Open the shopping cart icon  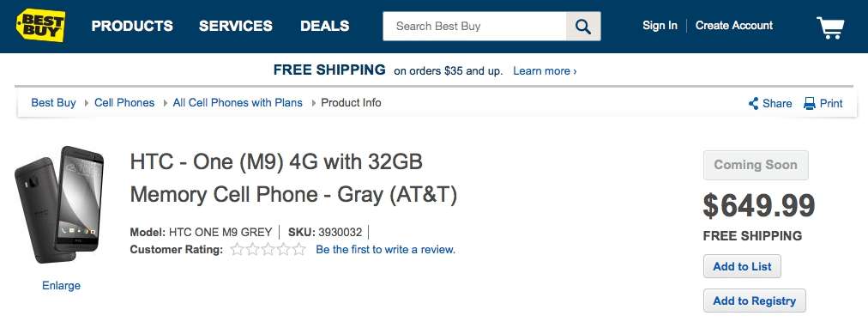[830, 27]
